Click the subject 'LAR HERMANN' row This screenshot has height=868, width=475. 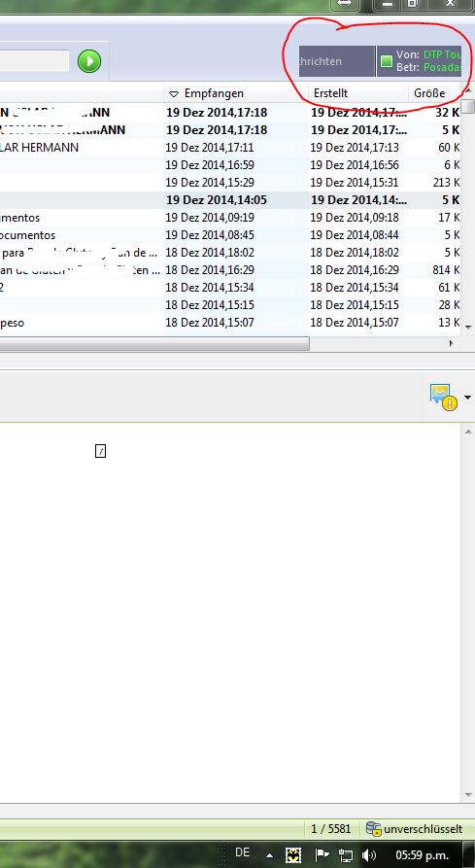click(x=39, y=147)
